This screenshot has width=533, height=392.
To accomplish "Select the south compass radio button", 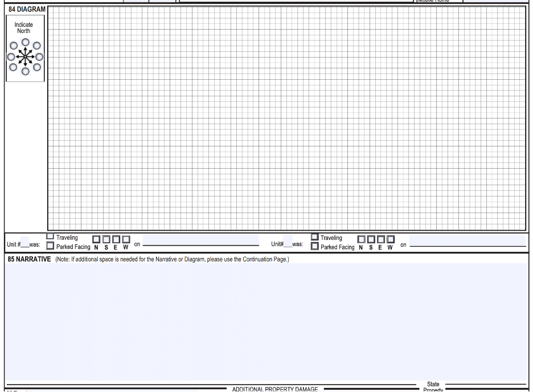I will pyautogui.click(x=26, y=71).
